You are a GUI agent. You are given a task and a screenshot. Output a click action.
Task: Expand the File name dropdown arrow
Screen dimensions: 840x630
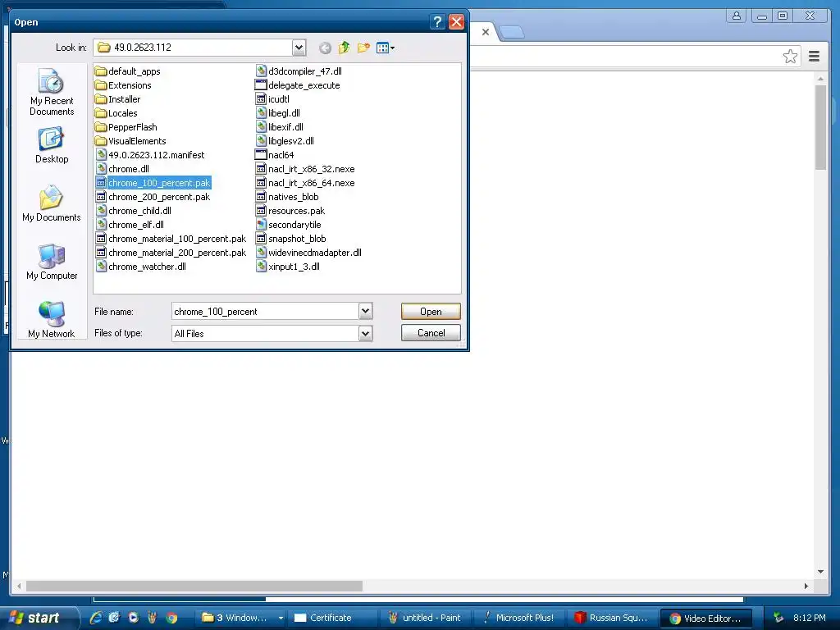[x=365, y=311]
